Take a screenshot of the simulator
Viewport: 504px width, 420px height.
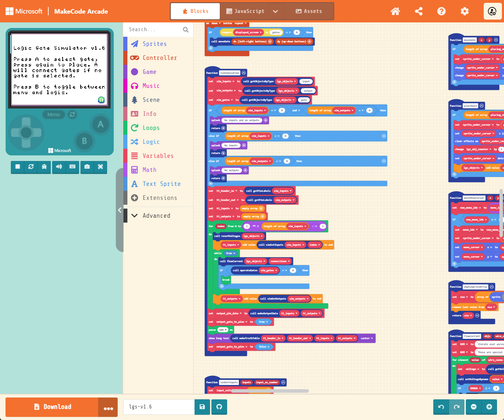pos(87,167)
